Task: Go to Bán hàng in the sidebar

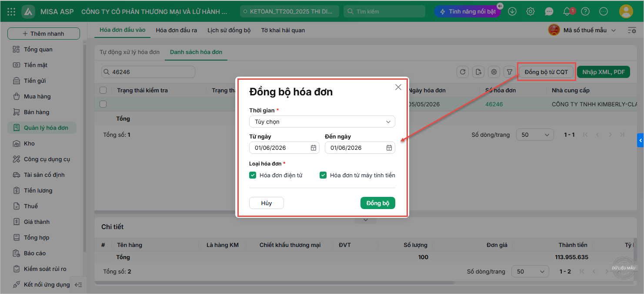Action: click(x=37, y=112)
